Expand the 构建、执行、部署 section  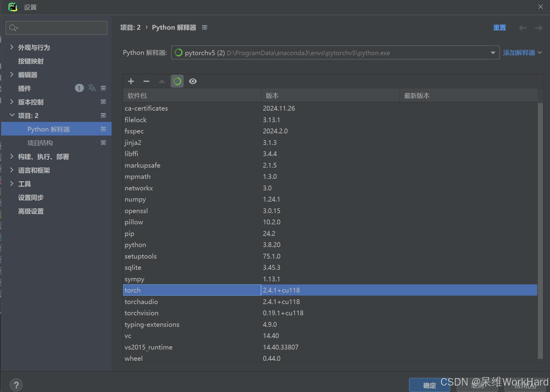(12, 156)
